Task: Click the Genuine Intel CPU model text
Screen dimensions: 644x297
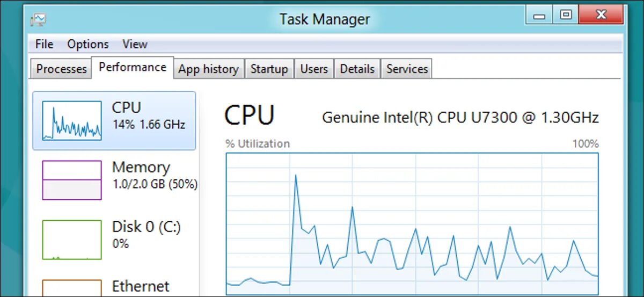Action: point(460,118)
